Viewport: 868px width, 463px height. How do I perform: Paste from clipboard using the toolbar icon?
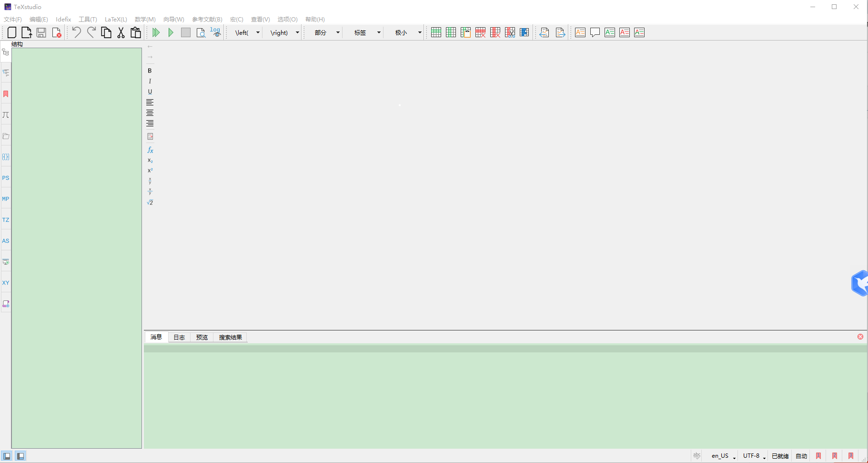click(x=136, y=32)
